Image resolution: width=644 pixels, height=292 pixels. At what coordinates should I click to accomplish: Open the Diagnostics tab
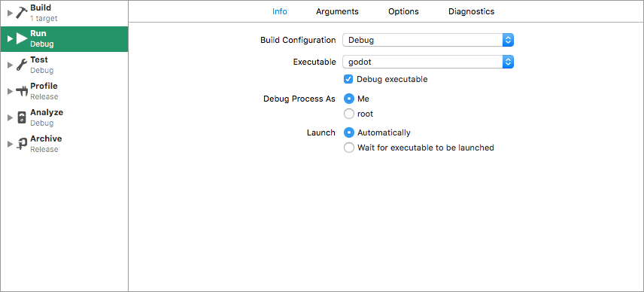tap(471, 11)
